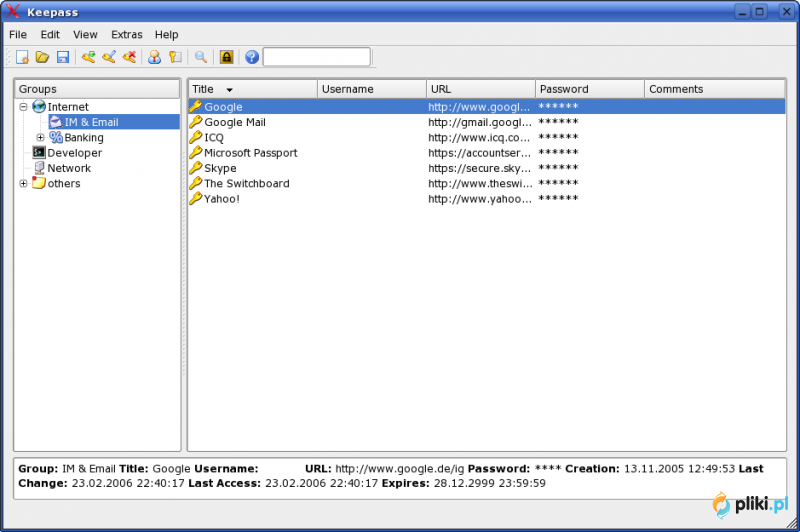Click the others group folder icon
The height and width of the screenshot is (532, 800).
[39, 183]
